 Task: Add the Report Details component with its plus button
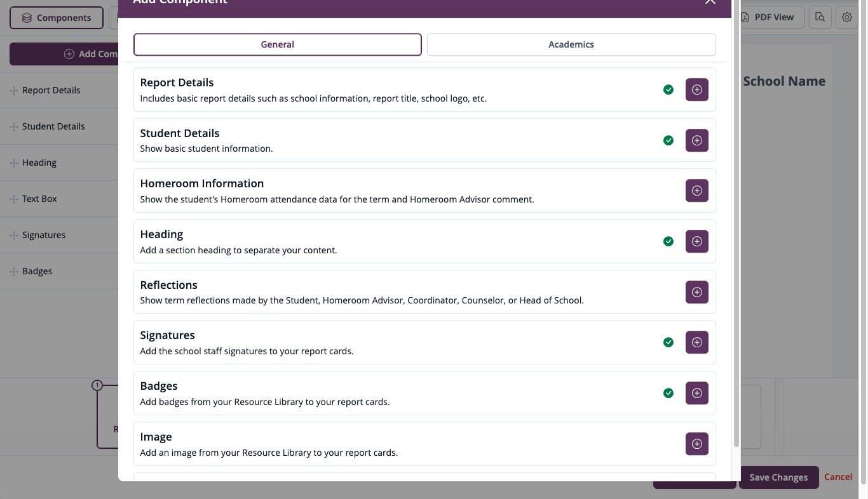[696, 90]
